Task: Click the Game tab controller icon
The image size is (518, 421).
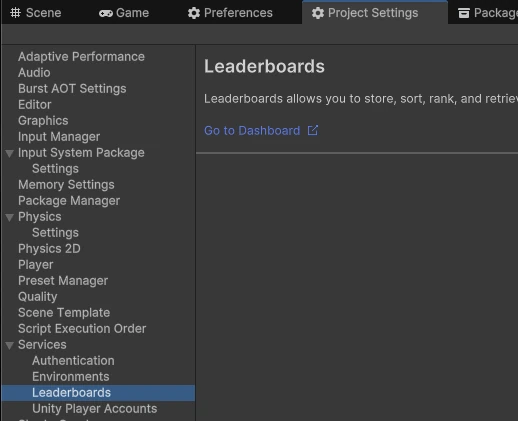Action: (106, 13)
